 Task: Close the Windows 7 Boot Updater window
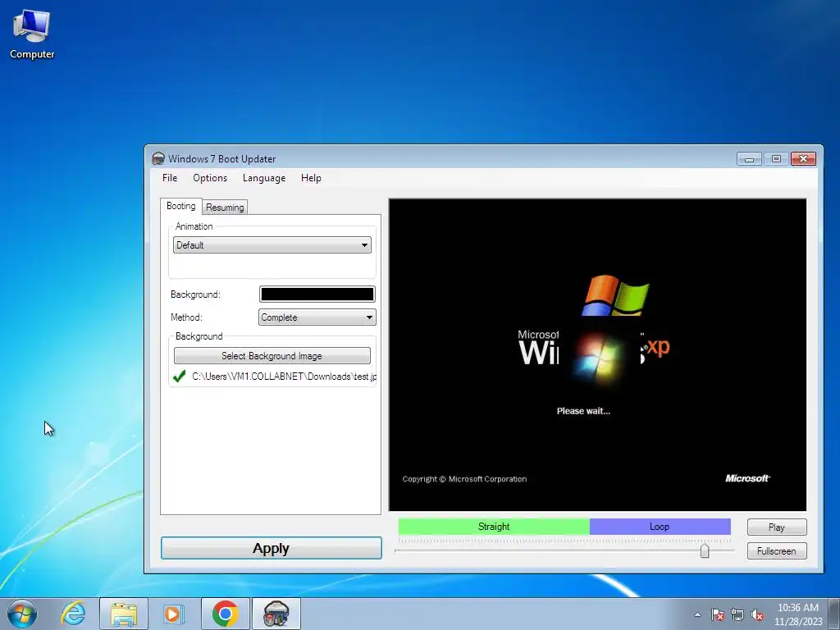click(803, 159)
